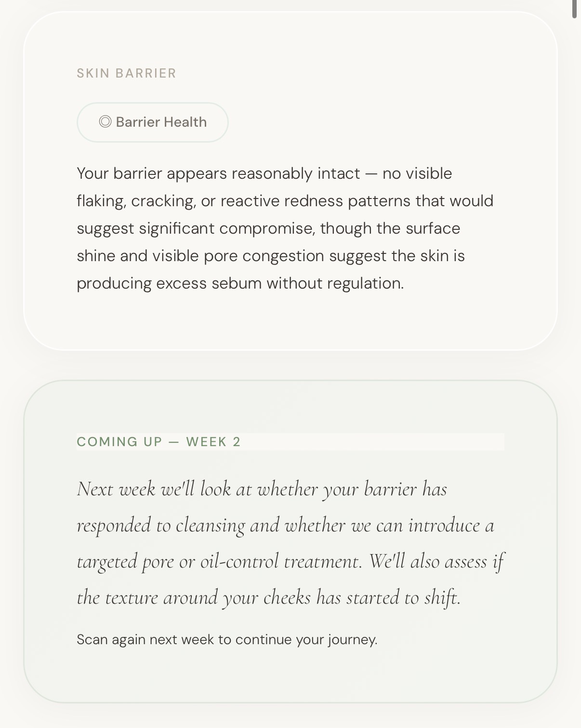Click the italic words 'We'll also assess if'
The image size is (581, 728).
coord(436,561)
